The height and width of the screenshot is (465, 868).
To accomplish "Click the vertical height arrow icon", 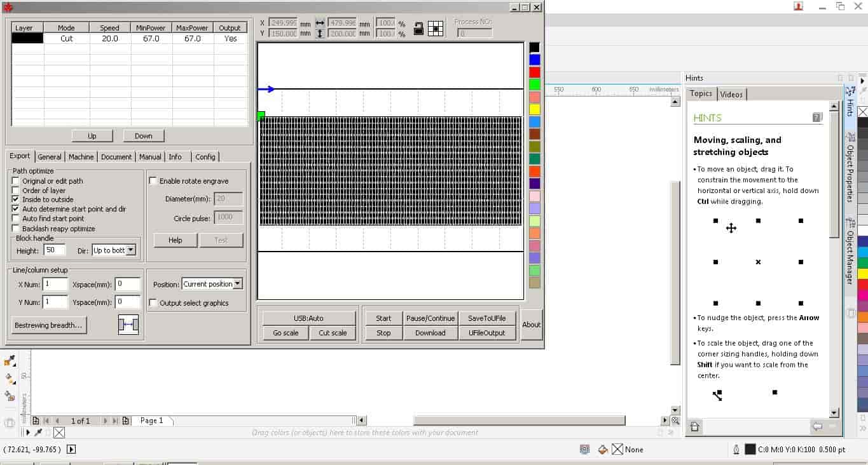I will (320, 33).
